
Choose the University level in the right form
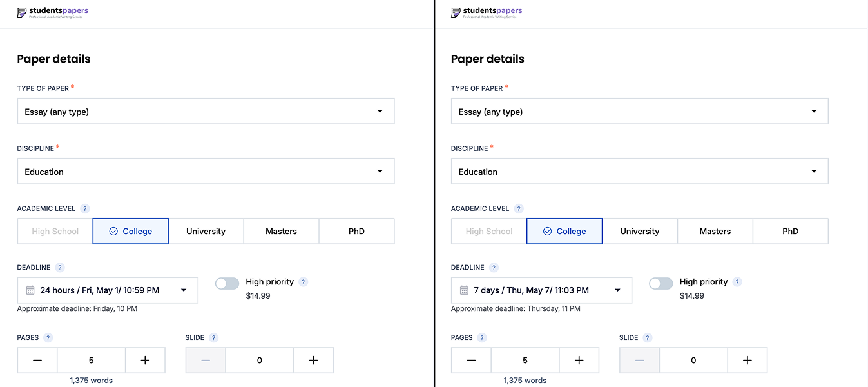pyautogui.click(x=640, y=232)
